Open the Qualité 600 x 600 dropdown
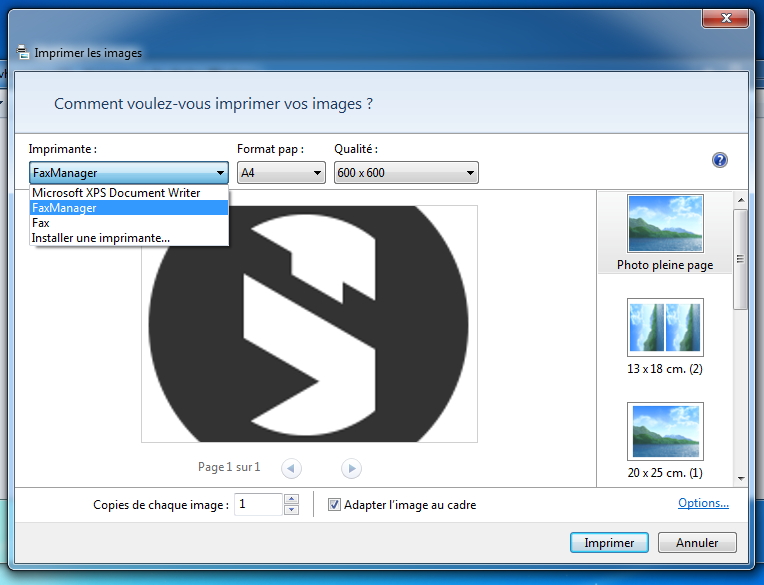Screen dimensions: 764x585 click(x=406, y=173)
